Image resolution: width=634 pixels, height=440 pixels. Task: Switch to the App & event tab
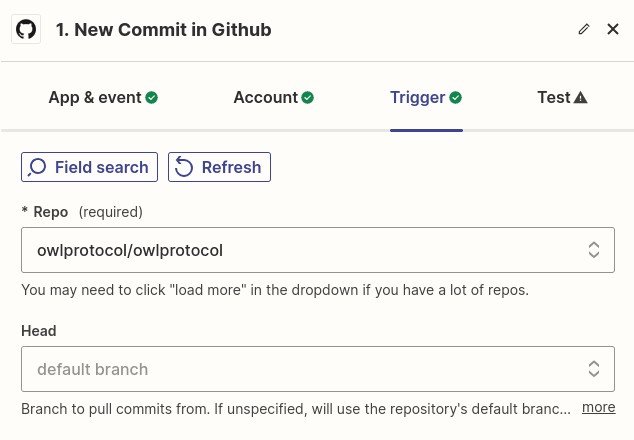tap(95, 97)
